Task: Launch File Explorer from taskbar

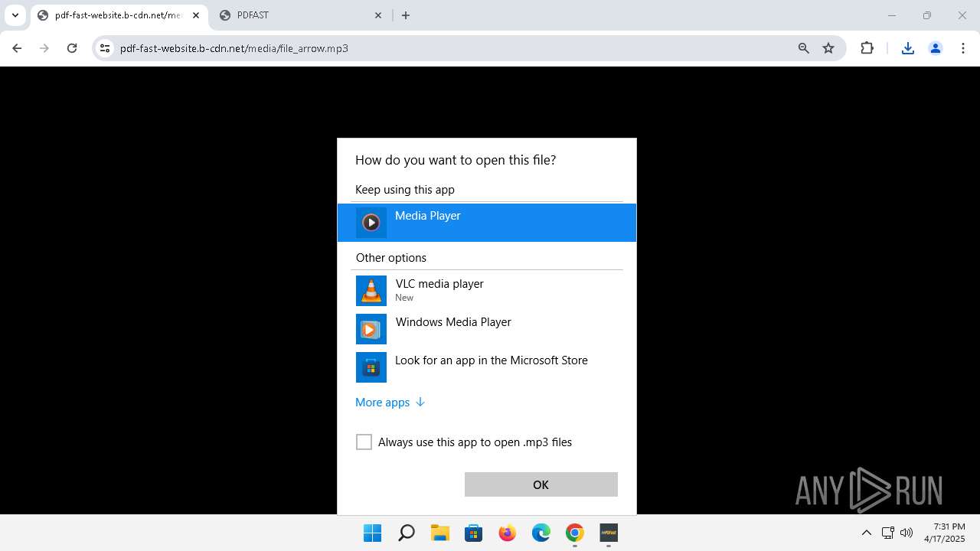Action: tap(440, 533)
